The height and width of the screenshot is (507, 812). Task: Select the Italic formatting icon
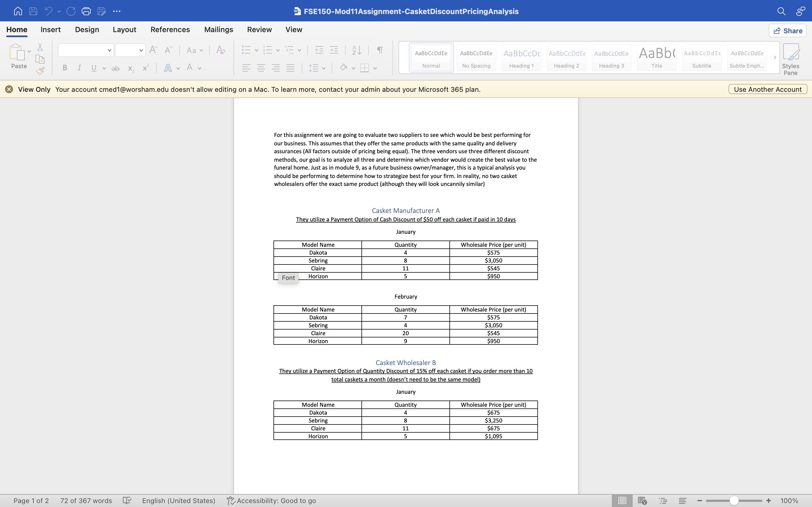click(x=79, y=68)
